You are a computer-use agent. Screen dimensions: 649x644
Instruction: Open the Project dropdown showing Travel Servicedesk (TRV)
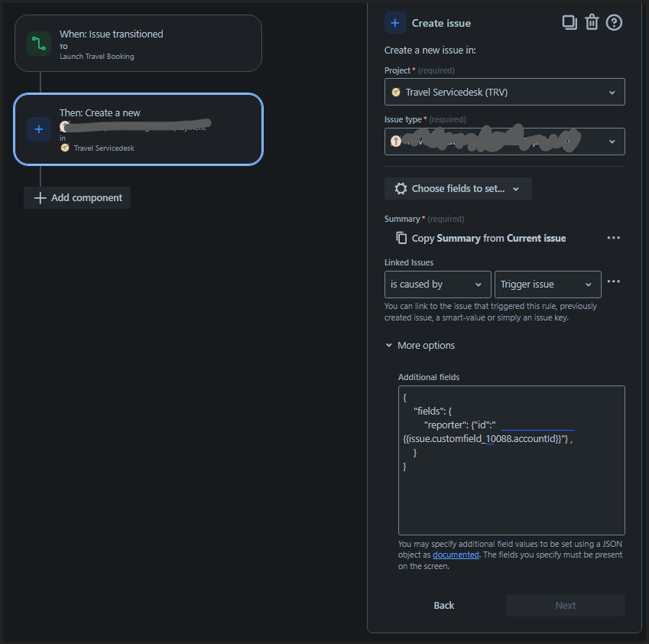[x=505, y=92]
